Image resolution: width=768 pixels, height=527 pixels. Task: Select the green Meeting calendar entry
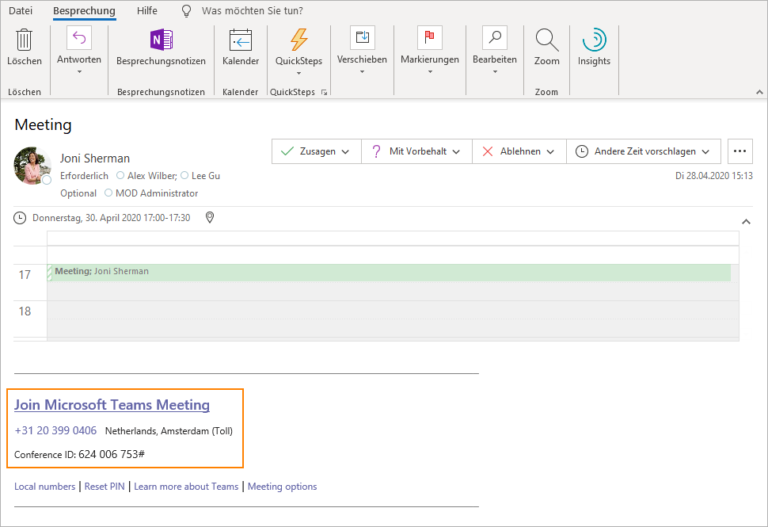389,272
